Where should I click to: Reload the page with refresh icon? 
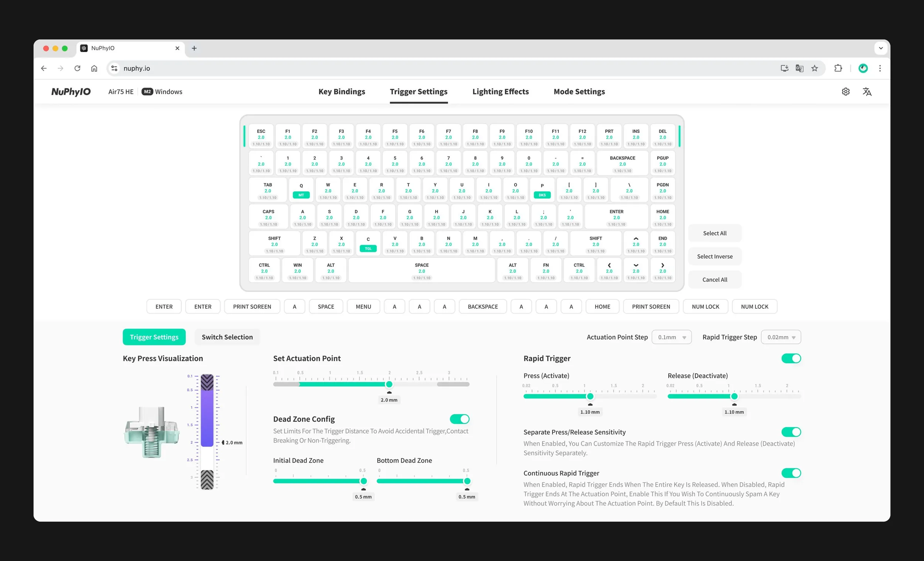(77, 68)
